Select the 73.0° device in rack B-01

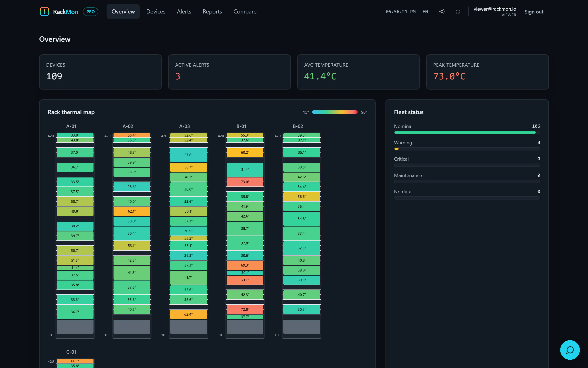point(245,182)
